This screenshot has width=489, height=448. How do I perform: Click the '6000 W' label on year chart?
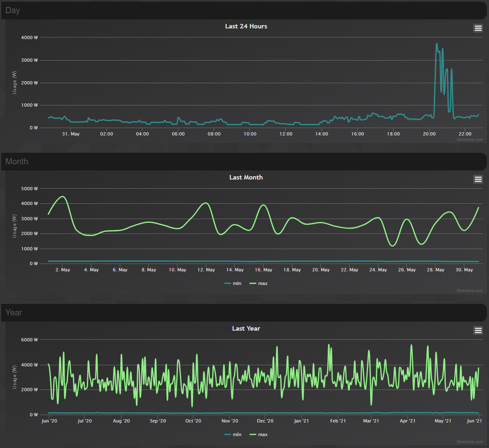(x=30, y=340)
